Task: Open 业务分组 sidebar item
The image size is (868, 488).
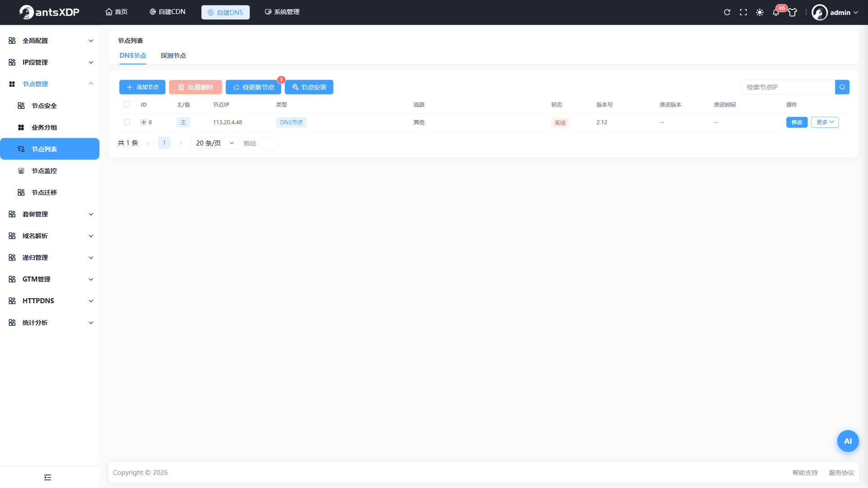Action: pyautogui.click(x=50, y=127)
